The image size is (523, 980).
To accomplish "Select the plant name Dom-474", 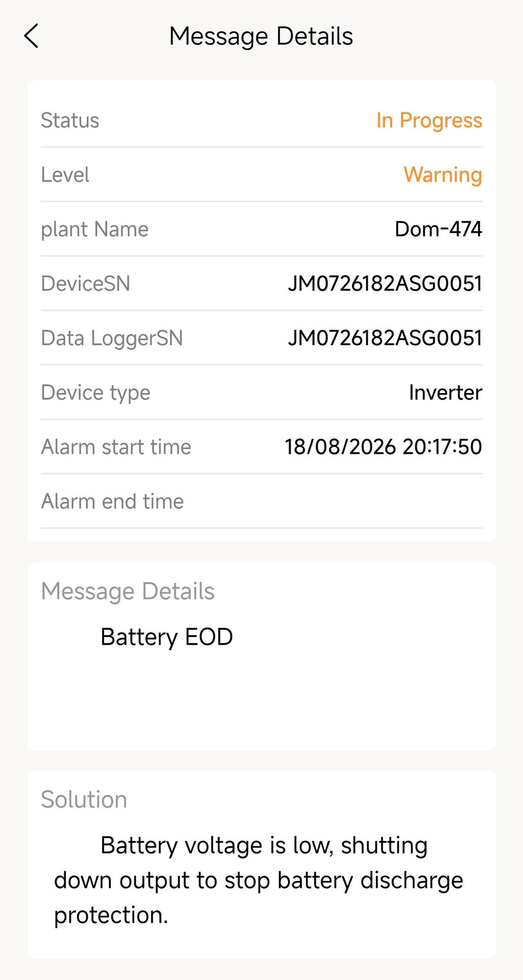I will [438, 229].
